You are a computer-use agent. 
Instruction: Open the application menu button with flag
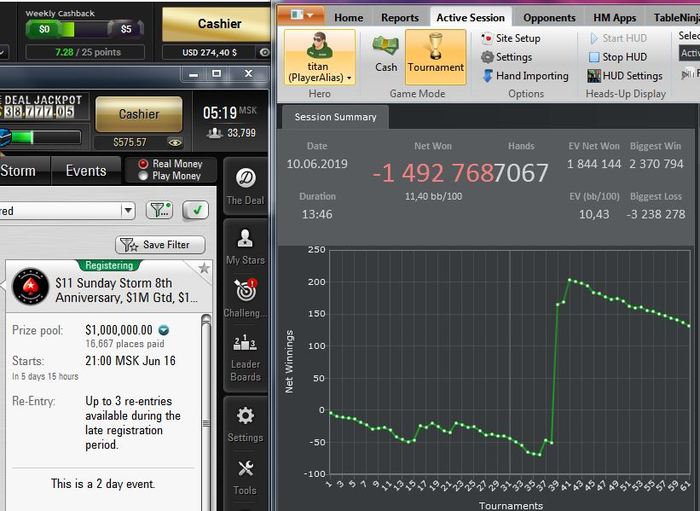pyautogui.click(x=300, y=15)
